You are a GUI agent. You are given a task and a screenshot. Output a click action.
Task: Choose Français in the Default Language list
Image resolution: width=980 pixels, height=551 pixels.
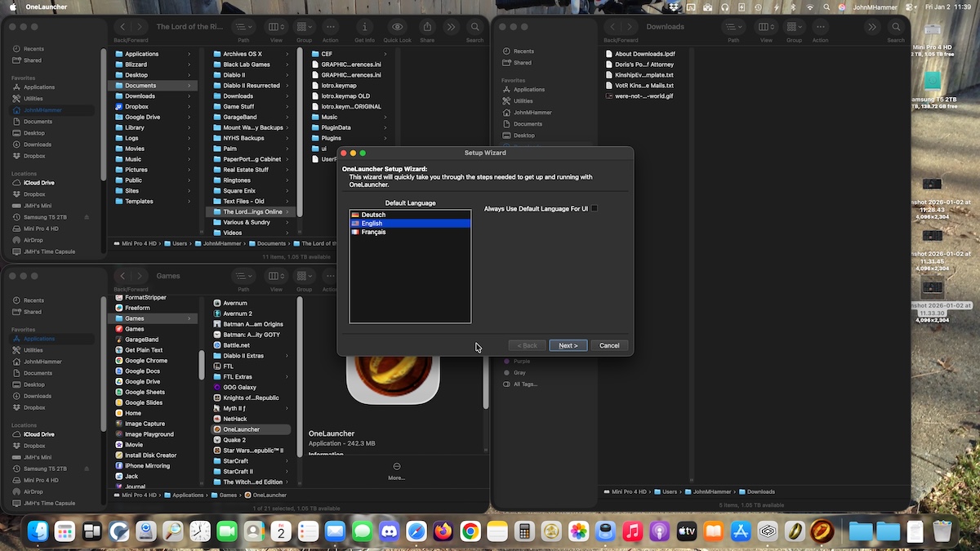coord(410,232)
